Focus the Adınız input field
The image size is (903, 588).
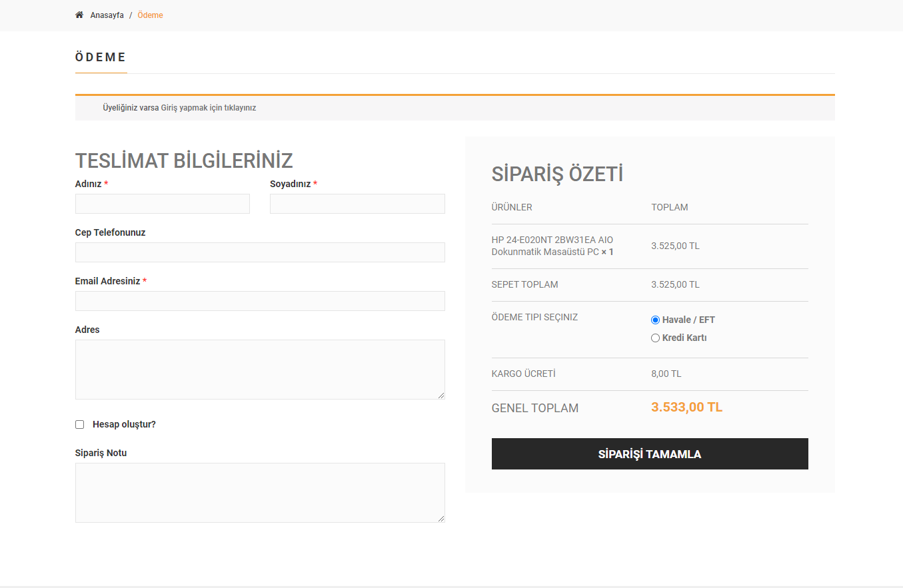(163, 204)
